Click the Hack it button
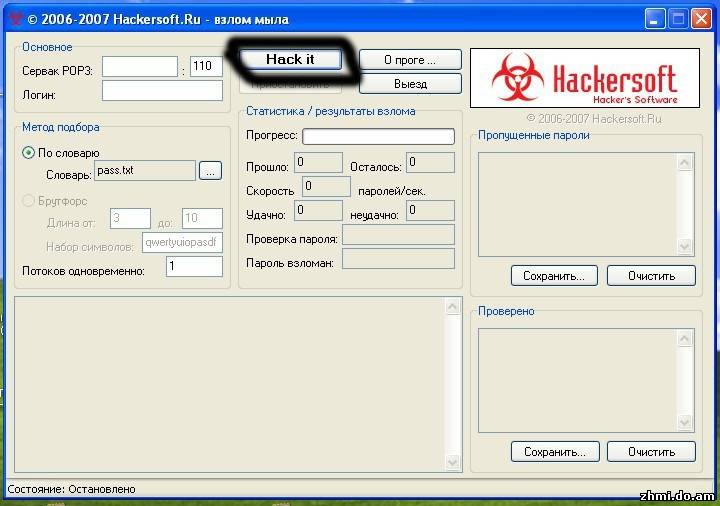 [290, 60]
